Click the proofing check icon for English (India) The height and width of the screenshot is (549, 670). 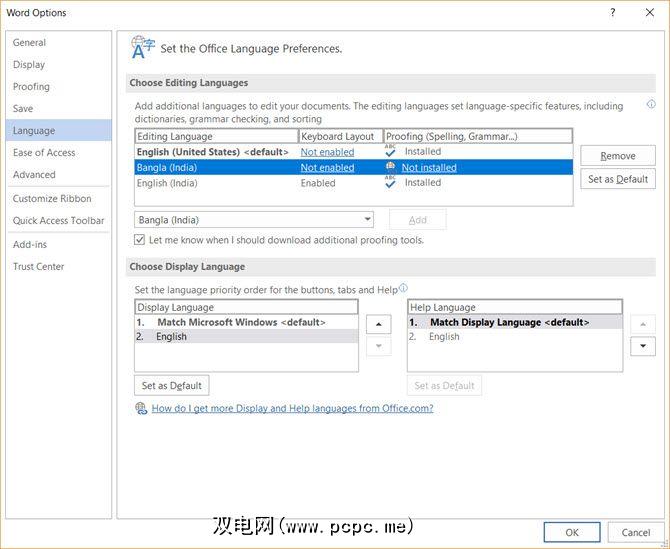pyautogui.click(x=390, y=182)
